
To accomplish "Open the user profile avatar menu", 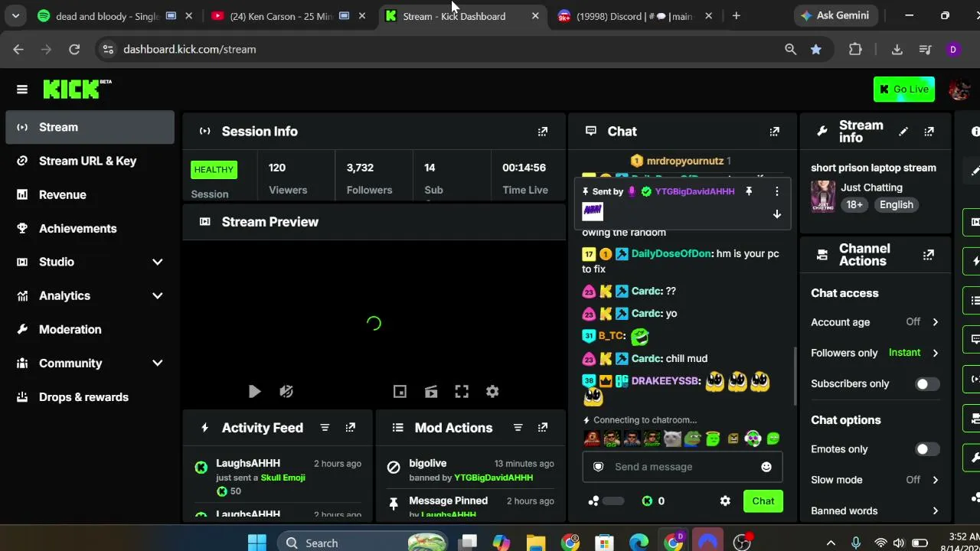I will pos(959,90).
